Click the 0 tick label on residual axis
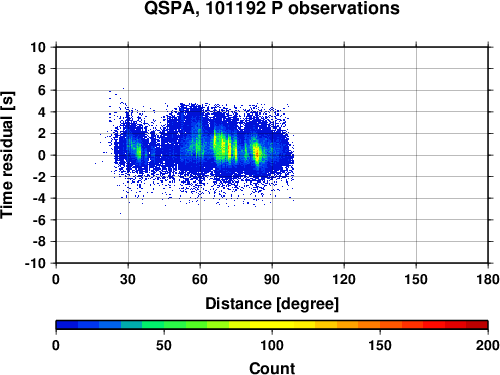 [x=42, y=155]
